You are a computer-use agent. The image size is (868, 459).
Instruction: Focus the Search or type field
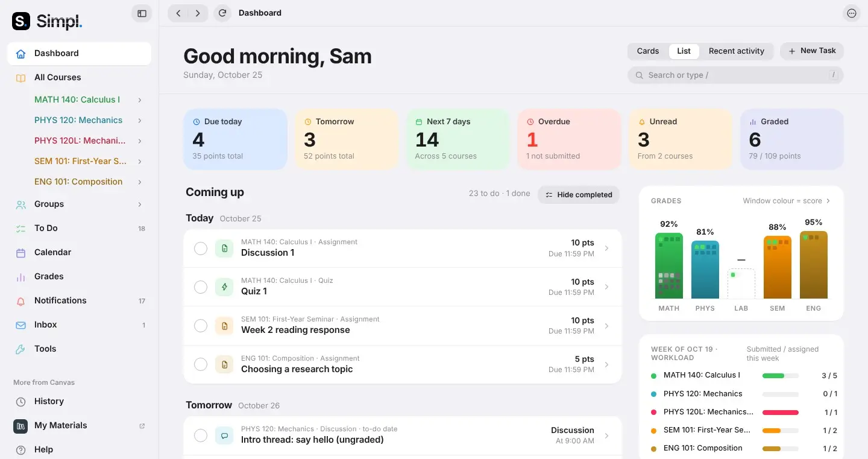pos(735,75)
